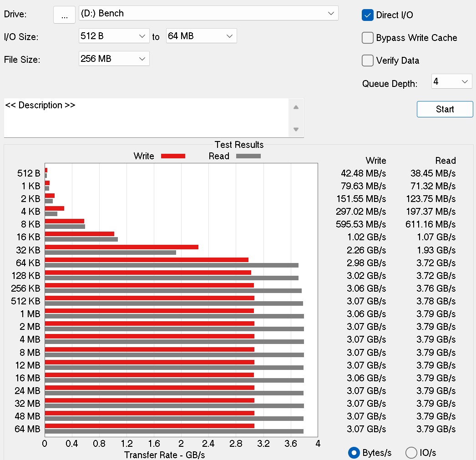Click the 42.48 MB/s write result value
Viewport: 476px width, 460px height.
pyautogui.click(x=363, y=173)
